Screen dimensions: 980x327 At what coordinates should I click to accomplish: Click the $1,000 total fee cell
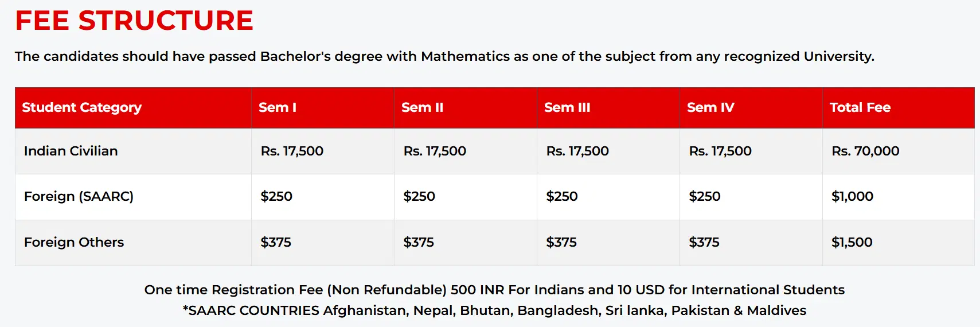tap(852, 196)
